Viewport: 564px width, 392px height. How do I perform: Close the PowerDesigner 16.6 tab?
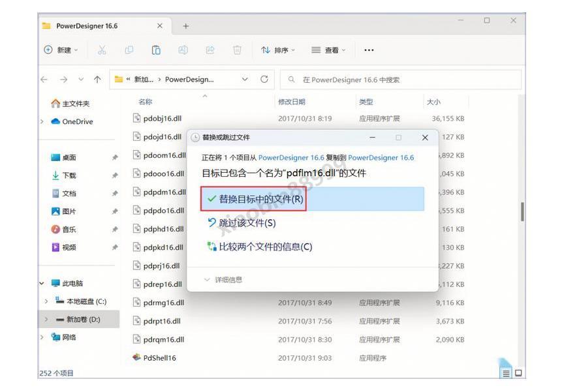160,26
